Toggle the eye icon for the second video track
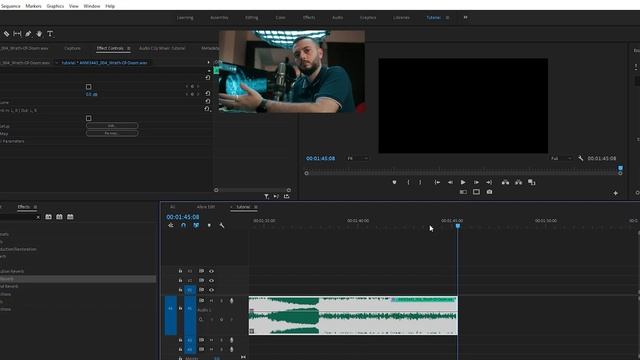 (x=211, y=280)
